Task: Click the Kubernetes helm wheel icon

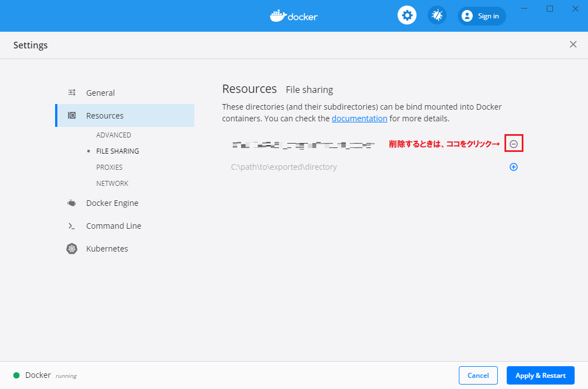Action: pyautogui.click(x=72, y=249)
